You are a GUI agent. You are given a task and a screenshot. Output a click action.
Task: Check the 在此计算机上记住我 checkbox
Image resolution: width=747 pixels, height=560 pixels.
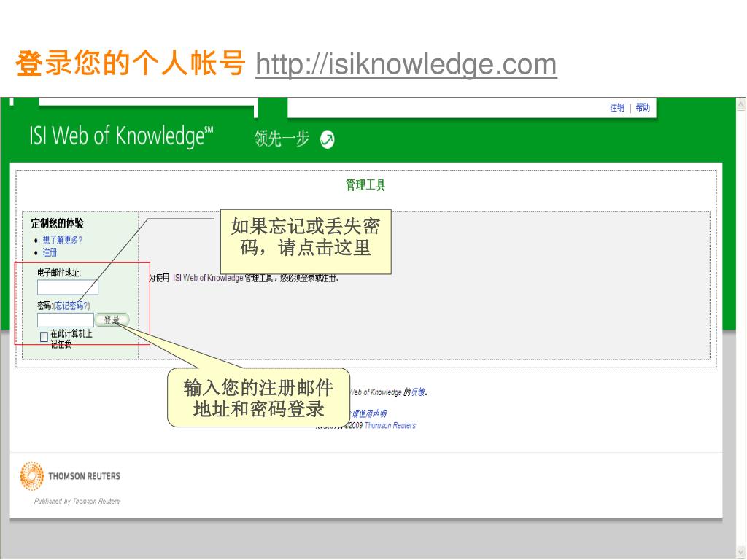coord(44,337)
